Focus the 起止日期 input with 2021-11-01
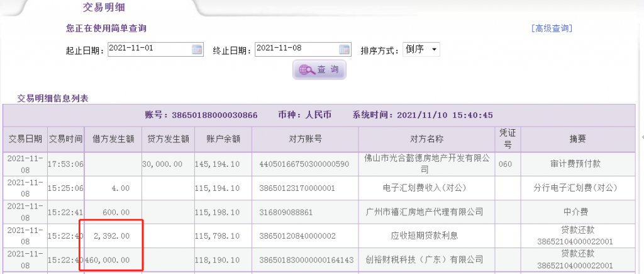This screenshot has height=274, width=644. [148, 49]
